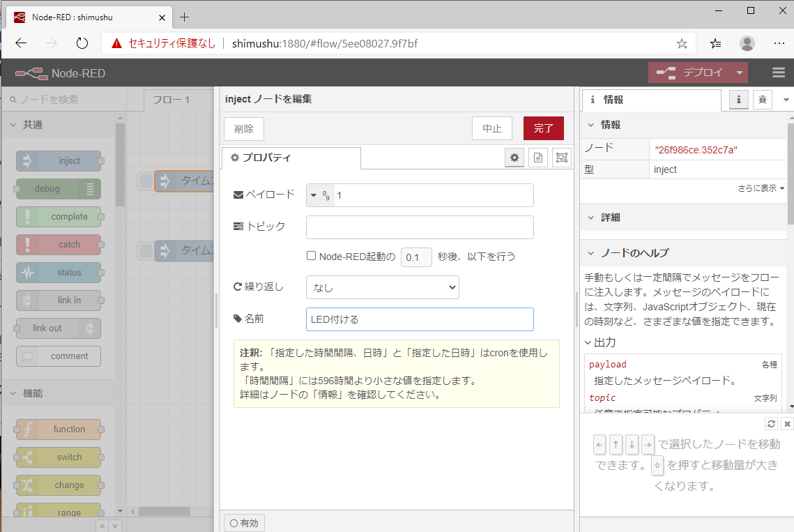Select the switch node in palette
The height and width of the screenshot is (532, 794).
point(59,457)
